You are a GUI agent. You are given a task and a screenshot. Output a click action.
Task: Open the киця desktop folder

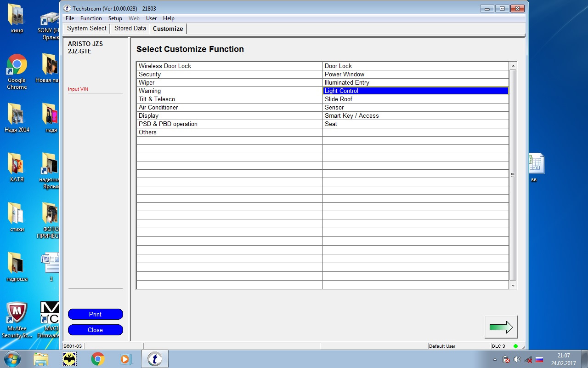pyautogui.click(x=17, y=18)
